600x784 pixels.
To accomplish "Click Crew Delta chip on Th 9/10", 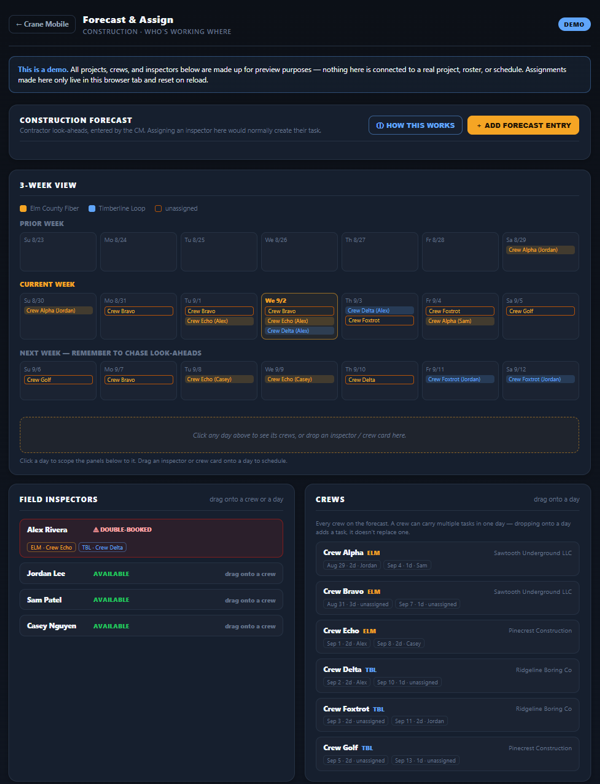I will pyautogui.click(x=380, y=380).
